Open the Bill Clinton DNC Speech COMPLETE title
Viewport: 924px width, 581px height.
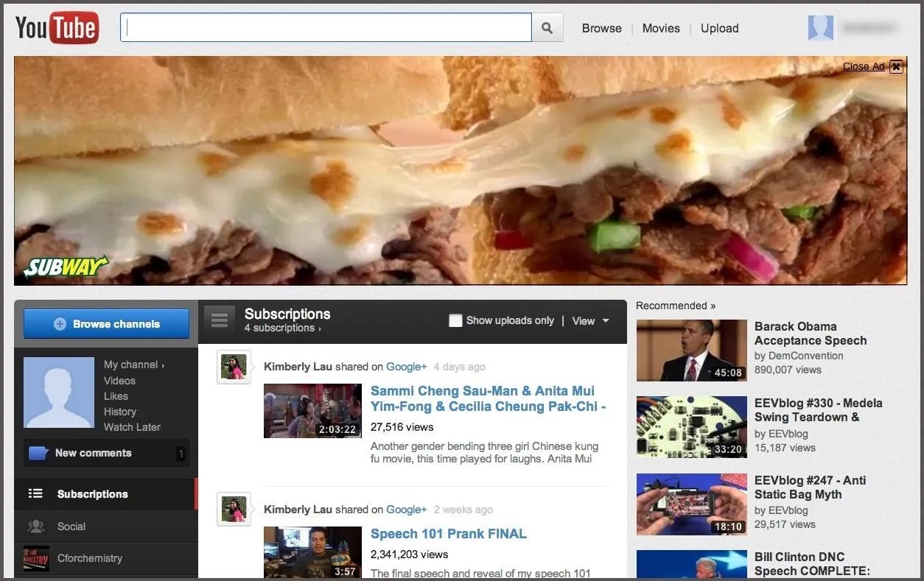[x=812, y=564]
